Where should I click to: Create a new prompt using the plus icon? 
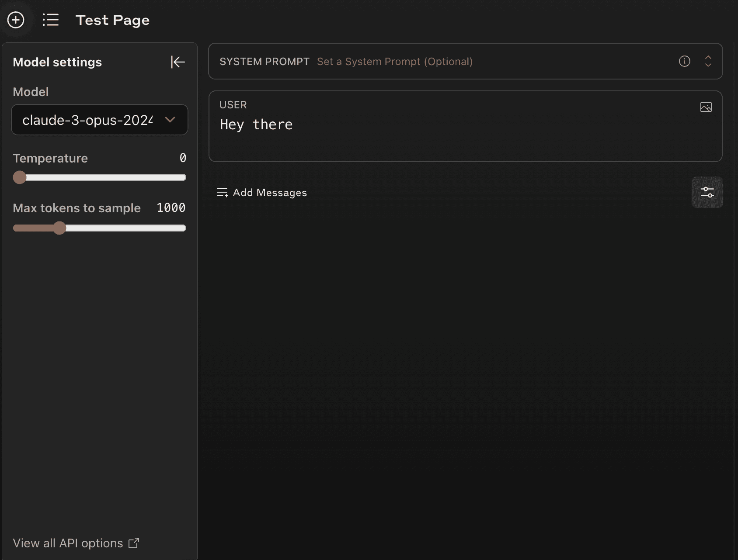(x=16, y=20)
